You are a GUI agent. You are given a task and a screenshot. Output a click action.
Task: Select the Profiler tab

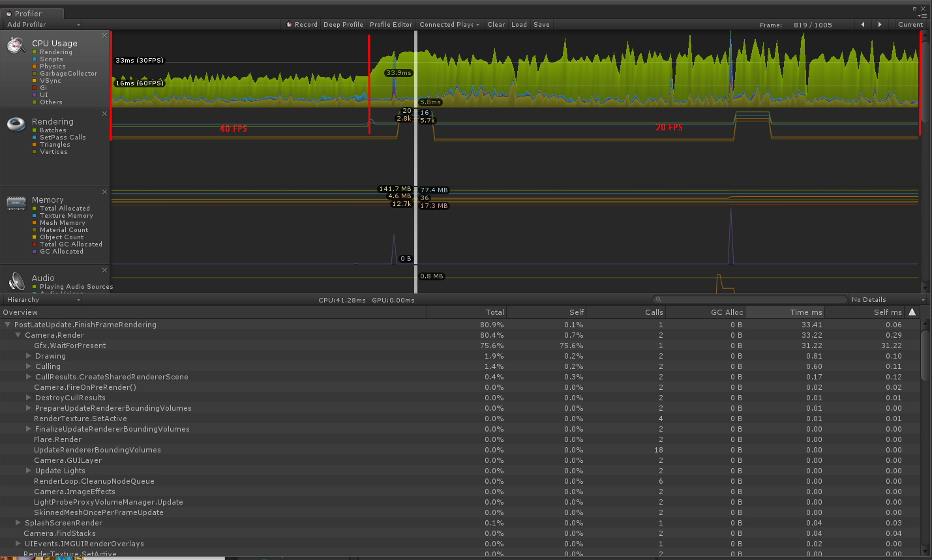31,13
